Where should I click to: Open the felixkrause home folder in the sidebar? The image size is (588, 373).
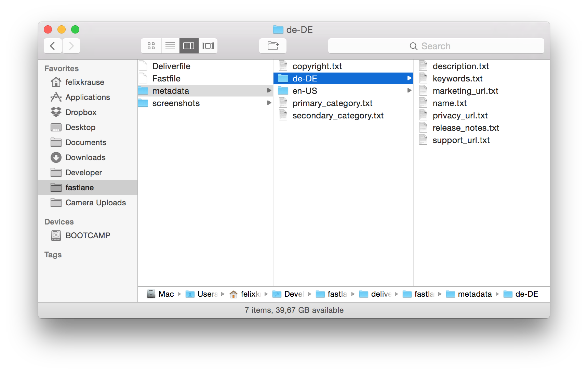(88, 82)
